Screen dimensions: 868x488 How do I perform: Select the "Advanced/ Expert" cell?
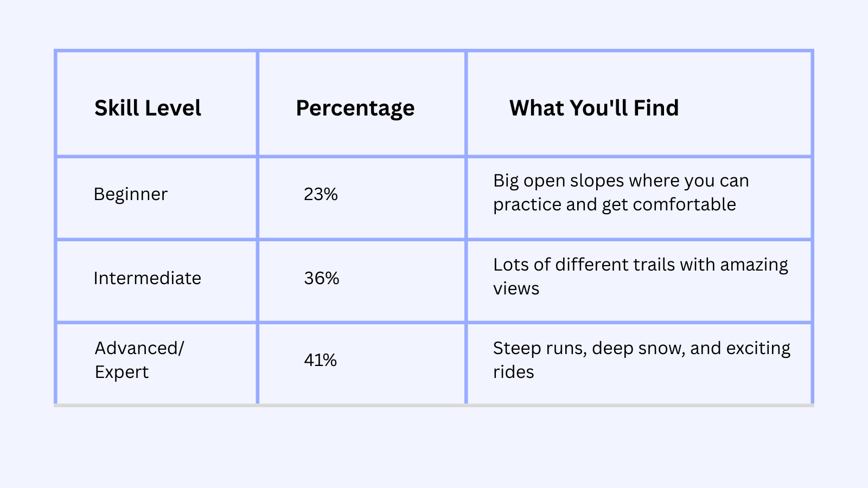click(139, 360)
